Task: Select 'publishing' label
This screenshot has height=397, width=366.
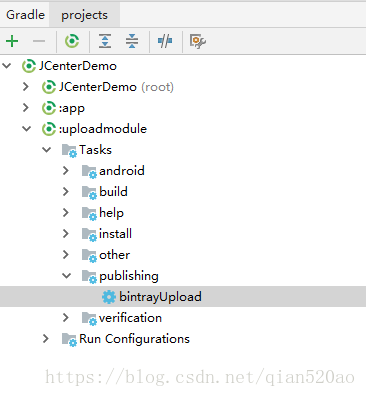Action: click(x=129, y=276)
